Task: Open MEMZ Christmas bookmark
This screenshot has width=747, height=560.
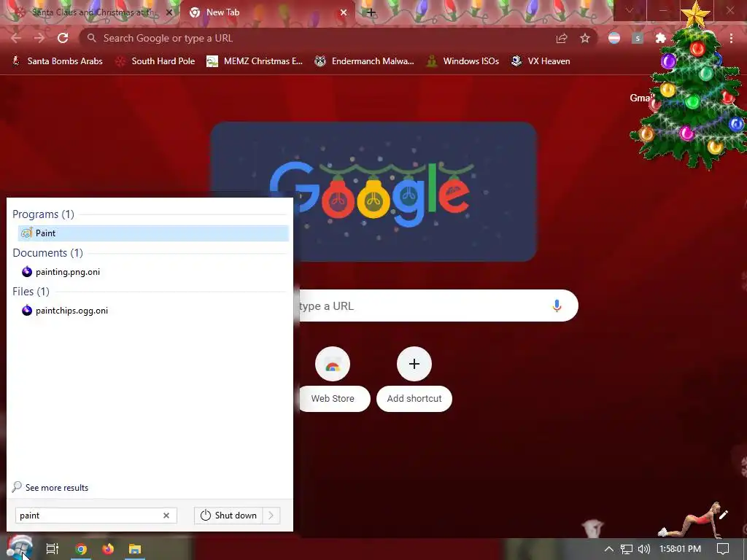Action: (255, 61)
